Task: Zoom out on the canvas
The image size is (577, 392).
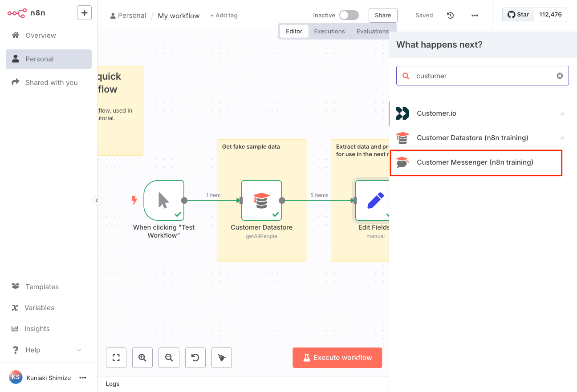Action: point(169,358)
